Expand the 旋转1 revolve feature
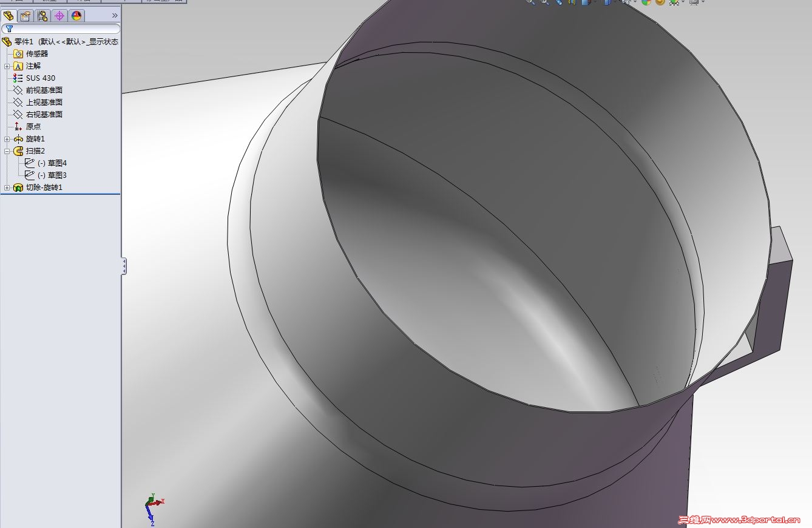This screenshot has width=812, height=528. (7, 139)
